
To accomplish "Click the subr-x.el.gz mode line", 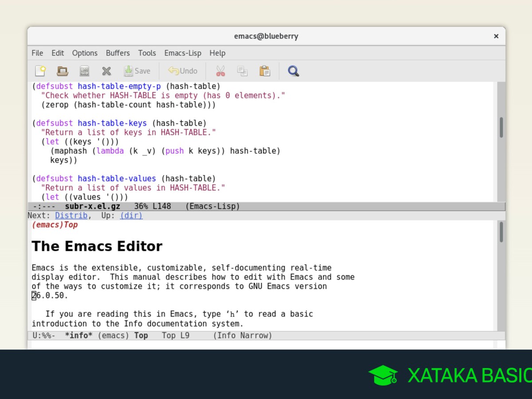I will (x=266, y=206).
